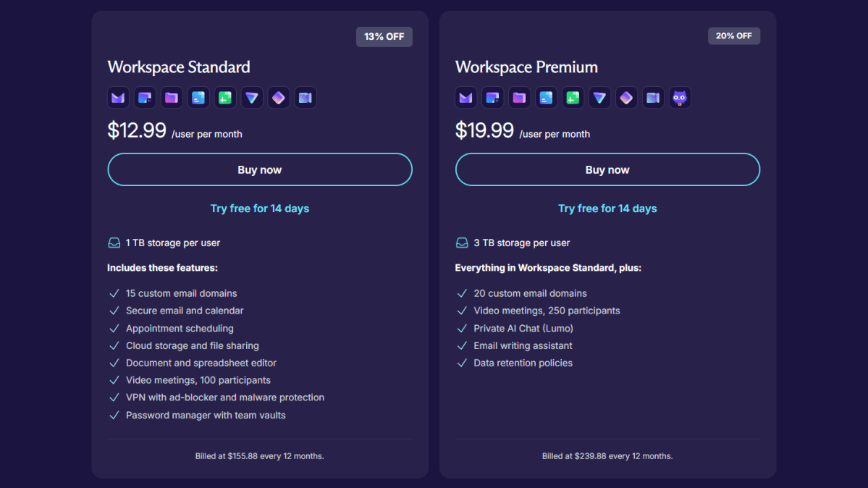Click Buy now for Workspace Premium
Viewport: 868px width, 488px height.
607,169
